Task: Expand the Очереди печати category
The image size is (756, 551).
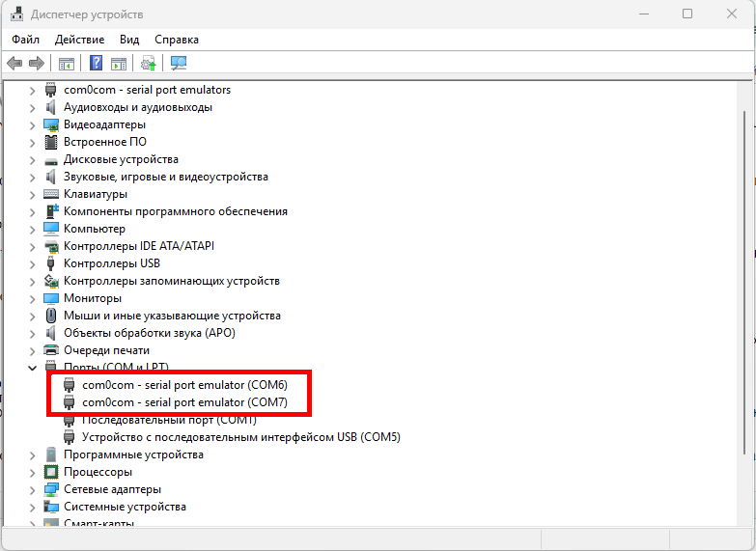Action: coord(32,351)
